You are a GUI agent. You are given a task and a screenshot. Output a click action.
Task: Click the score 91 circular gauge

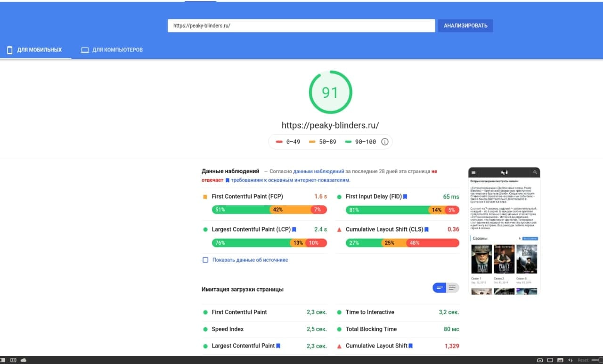point(330,92)
